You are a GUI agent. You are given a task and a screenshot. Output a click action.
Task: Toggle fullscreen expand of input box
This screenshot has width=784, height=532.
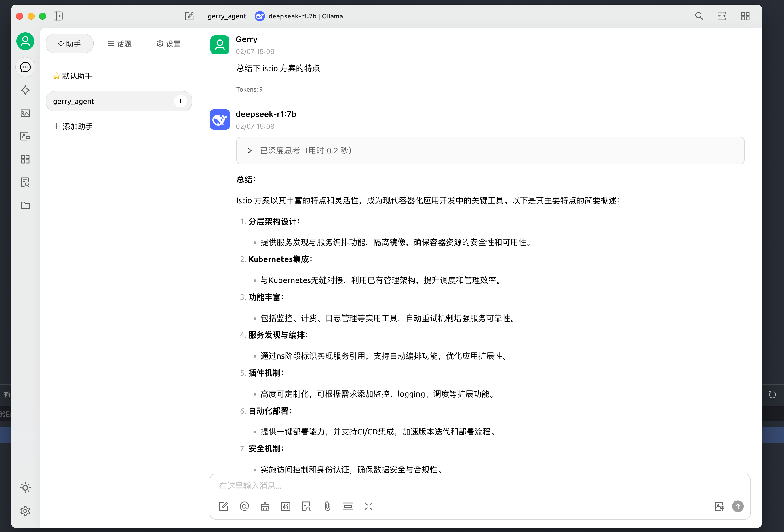[369, 506]
